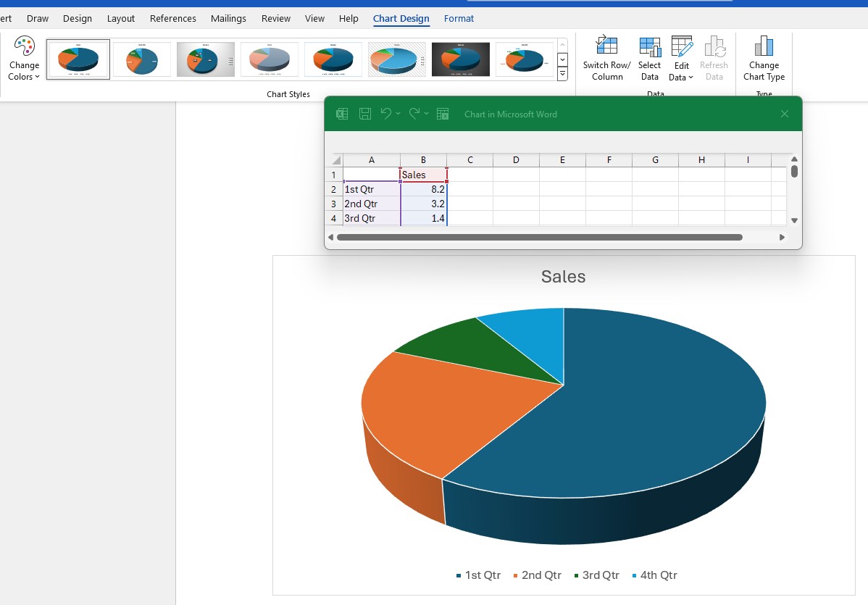The height and width of the screenshot is (605, 868).
Task: Open the Chart Styles gallery More arrow
Action: click(562, 73)
